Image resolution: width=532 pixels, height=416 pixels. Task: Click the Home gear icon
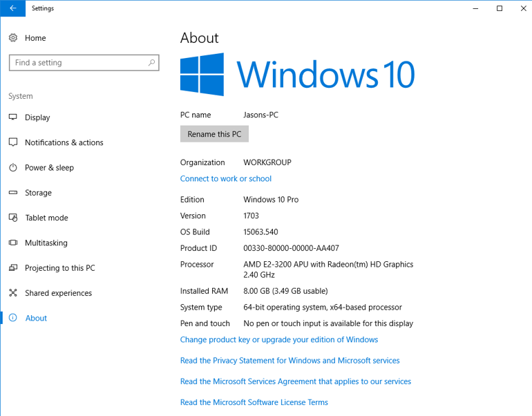(13, 38)
